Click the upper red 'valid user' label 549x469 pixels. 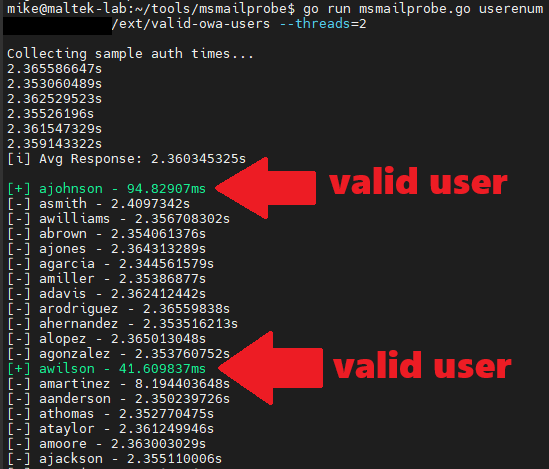[x=418, y=181]
